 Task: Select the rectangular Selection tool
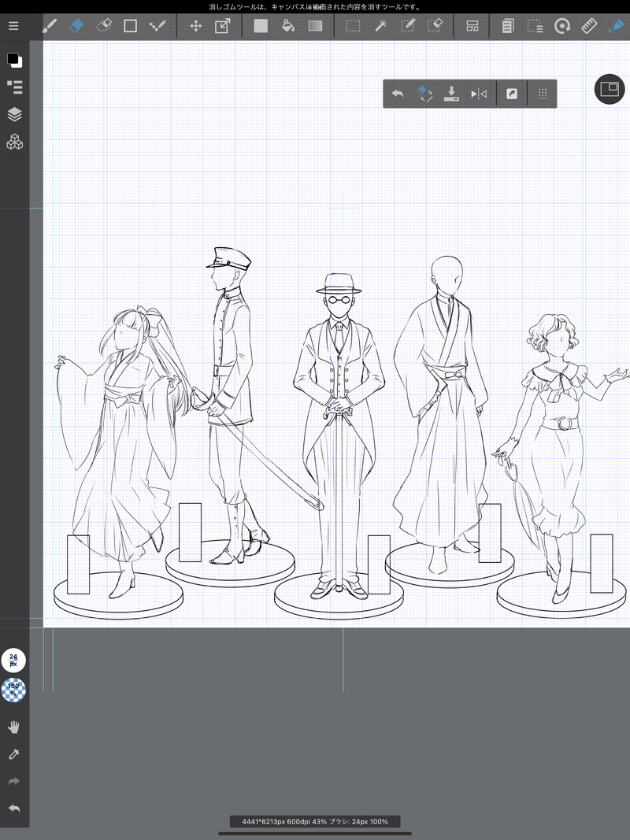(x=353, y=26)
